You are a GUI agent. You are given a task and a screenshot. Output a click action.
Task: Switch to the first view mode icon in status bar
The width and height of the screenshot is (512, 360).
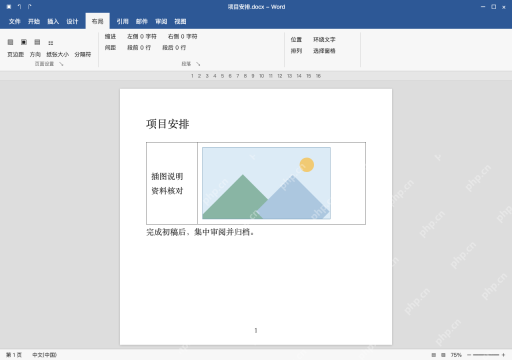point(434,355)
